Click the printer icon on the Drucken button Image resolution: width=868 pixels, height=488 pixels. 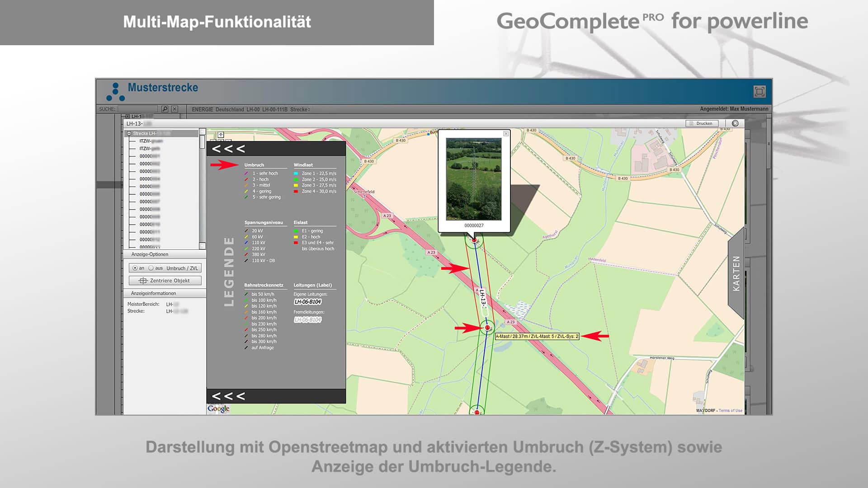pyautogui.click(x=692, y=123)
